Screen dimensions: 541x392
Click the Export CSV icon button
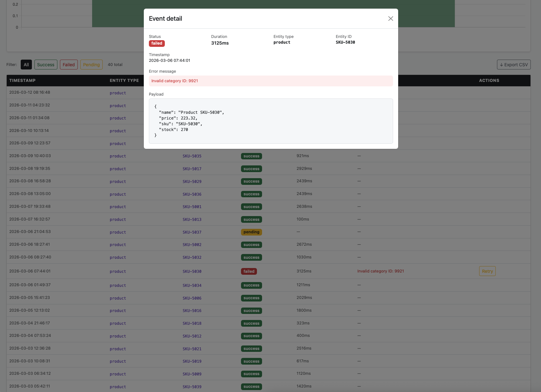(x=514, y=64)
